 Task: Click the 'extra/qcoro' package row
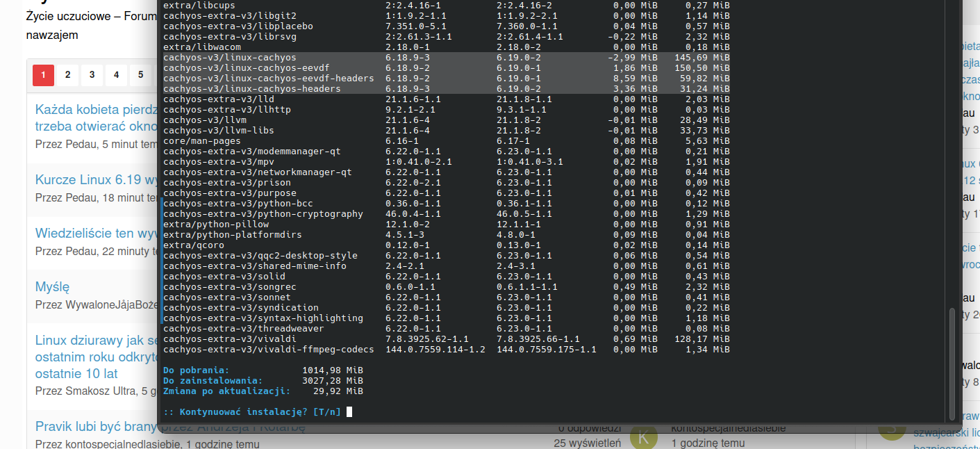coord(447,245)
